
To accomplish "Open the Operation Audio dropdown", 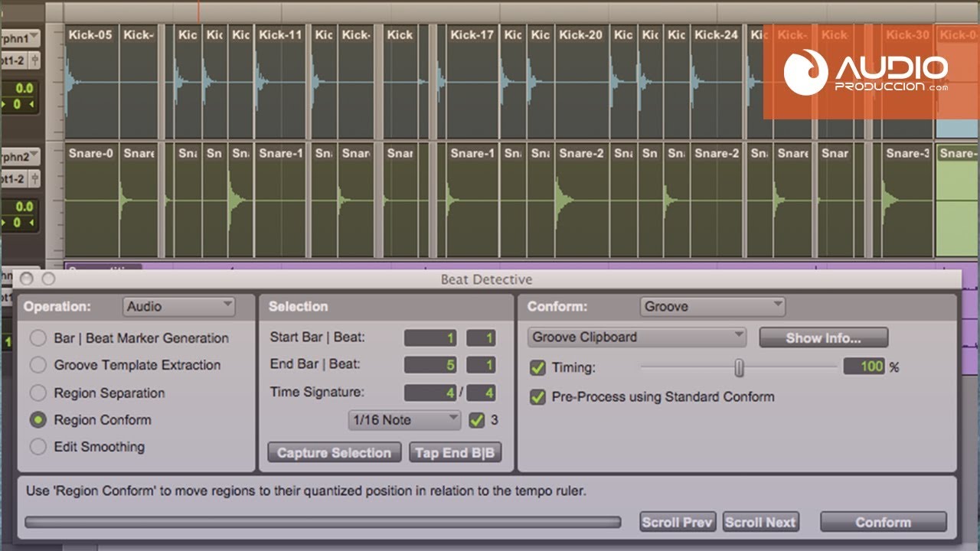I will [178, 307].
